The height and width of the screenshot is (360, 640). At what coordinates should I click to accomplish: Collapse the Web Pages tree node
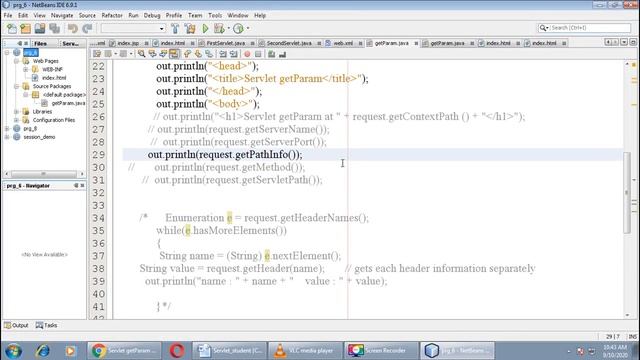click(x=16, y=61)
